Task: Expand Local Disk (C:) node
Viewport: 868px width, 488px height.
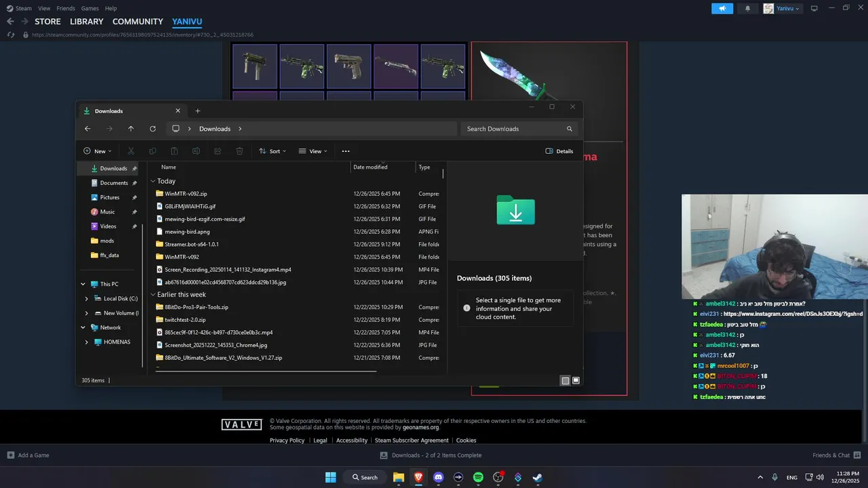Action: (x=86, y=298)
